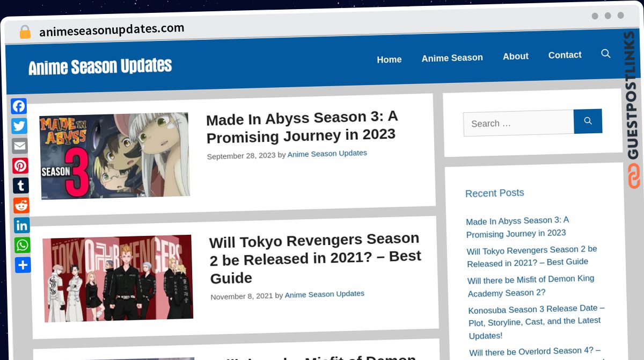Viewport: 644px width, 360px height.
Task: Click the November 8, 2021 post date
Action: coord(241,296)
